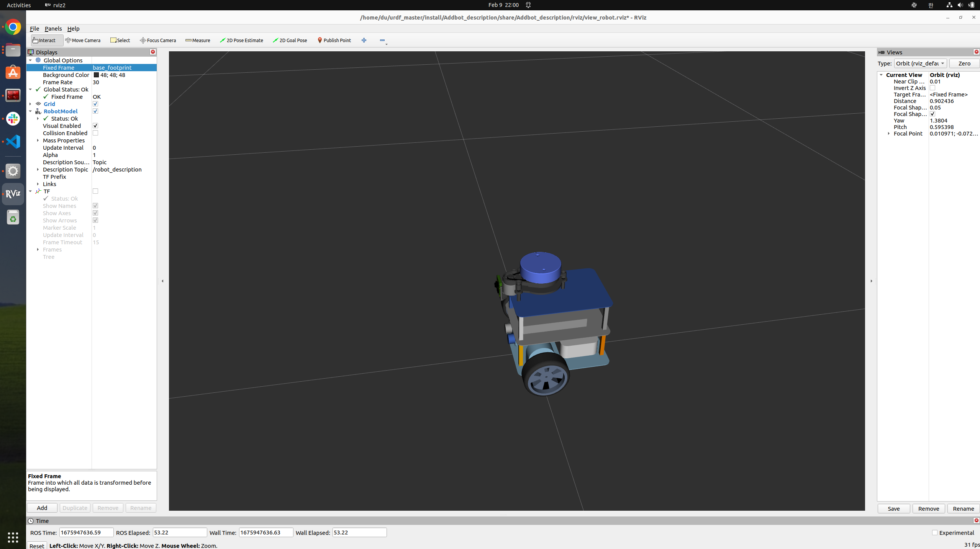Activate the Move Camera tool

click(x=83, y=40)
